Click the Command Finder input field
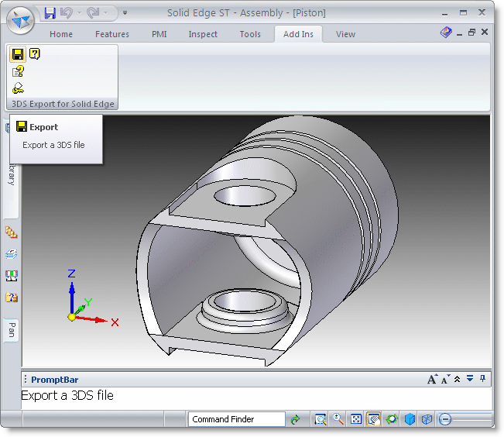 pyautogui.click(x=237, y=419)
